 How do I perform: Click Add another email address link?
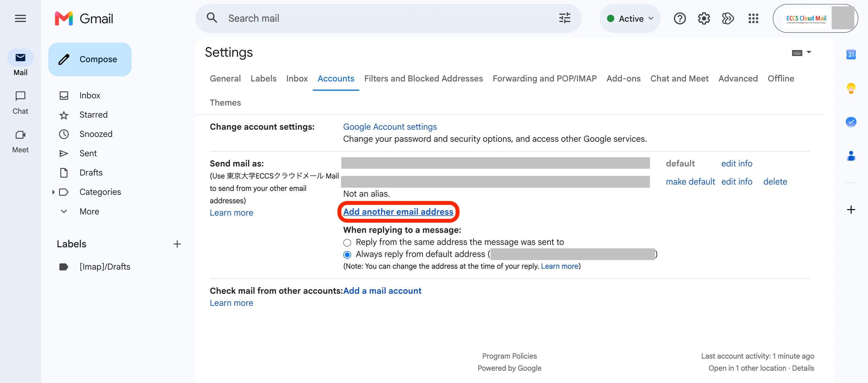tap(398, 212)
